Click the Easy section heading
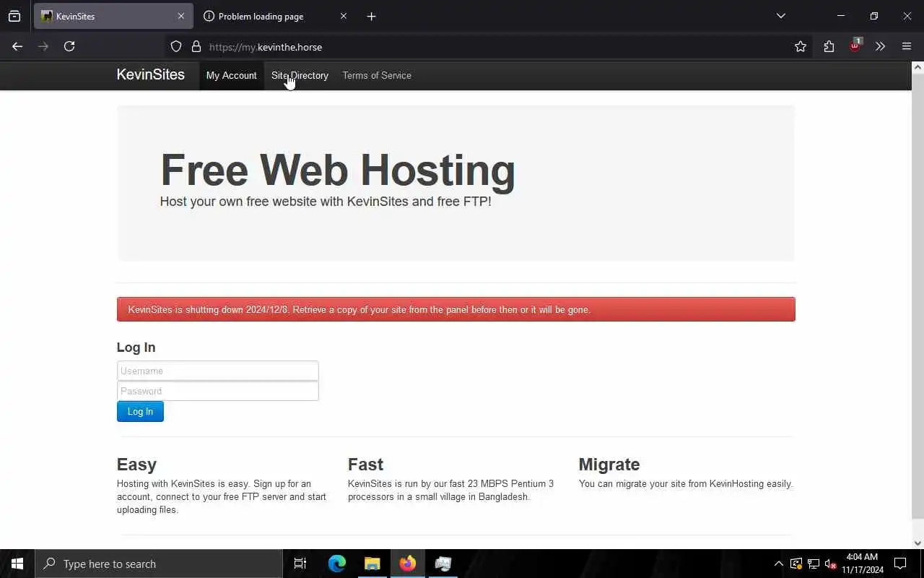924x578 pixels. coord(136,464)
